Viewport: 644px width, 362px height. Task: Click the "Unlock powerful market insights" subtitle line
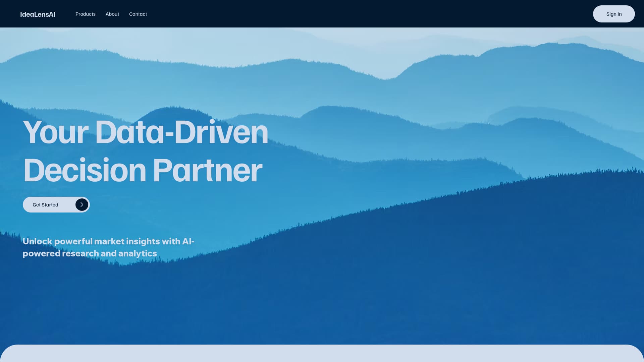[x=108, y=241]
